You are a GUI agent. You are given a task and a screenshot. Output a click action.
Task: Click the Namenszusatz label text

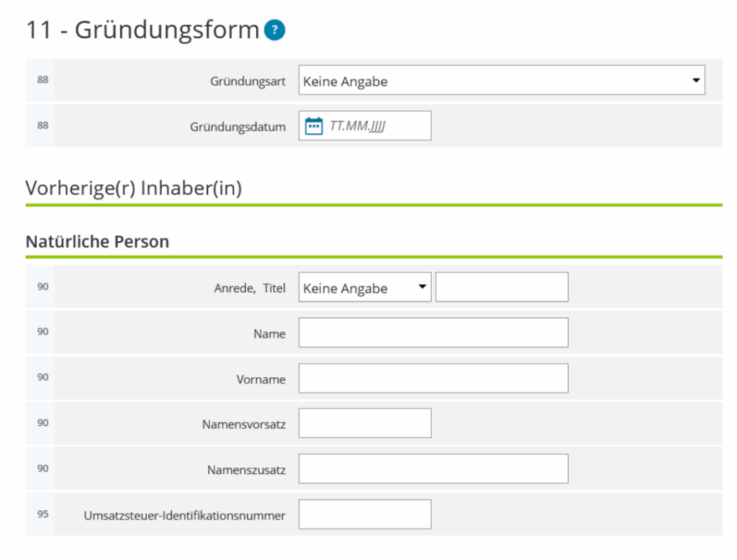(246, 470)
